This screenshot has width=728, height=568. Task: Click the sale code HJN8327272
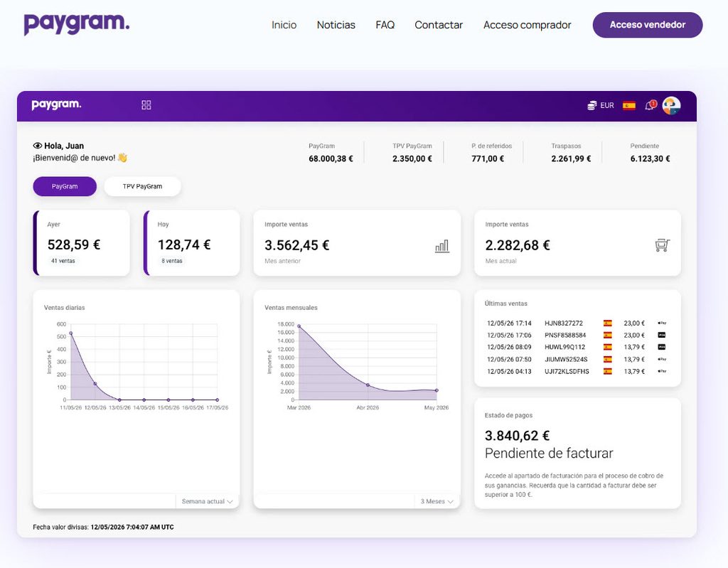[564, 323]
